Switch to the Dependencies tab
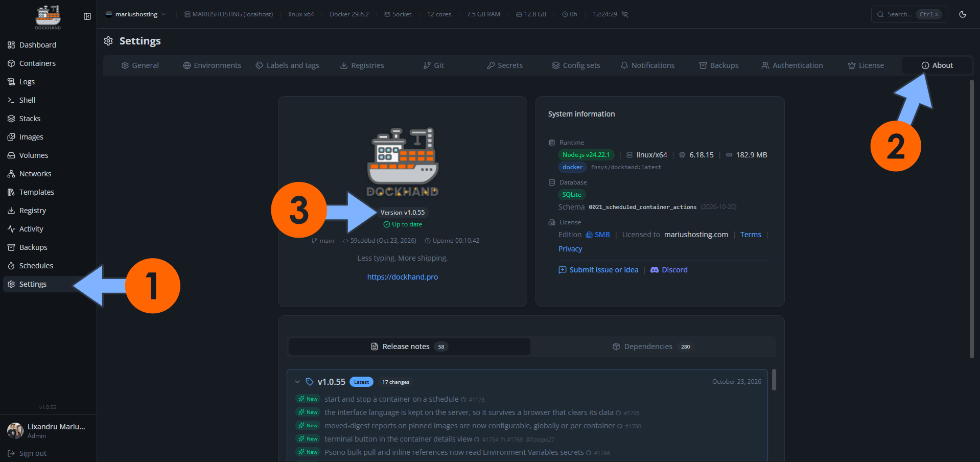Image resolution: width=980 pixels, height=462 pixels. 652,346
